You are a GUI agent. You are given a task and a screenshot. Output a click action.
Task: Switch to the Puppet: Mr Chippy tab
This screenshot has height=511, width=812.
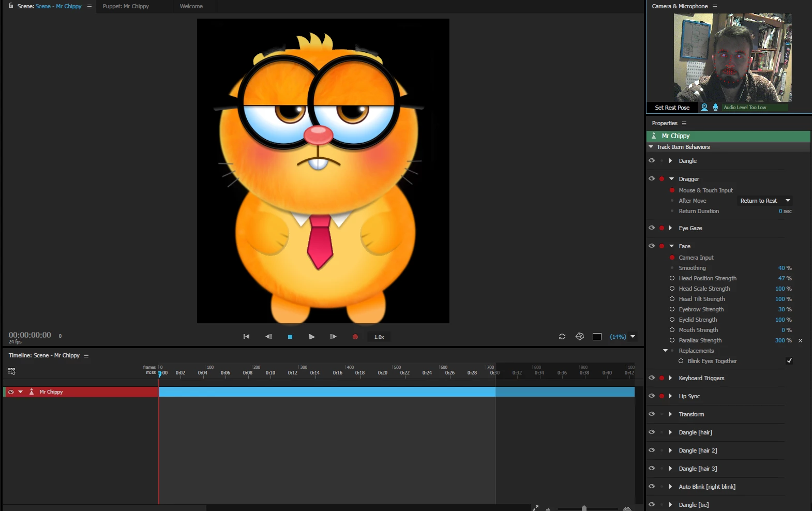pyautogui.click(x=126, y=6)
